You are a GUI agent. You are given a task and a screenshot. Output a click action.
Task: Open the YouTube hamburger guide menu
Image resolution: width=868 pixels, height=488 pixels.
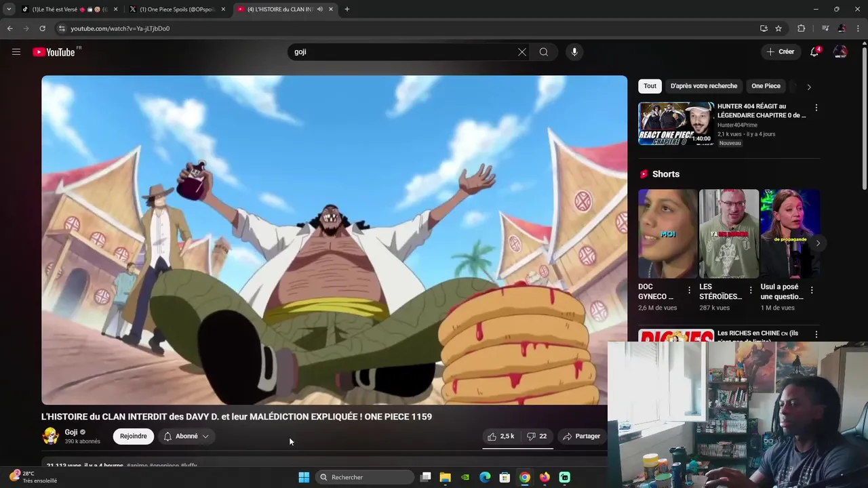16,52
